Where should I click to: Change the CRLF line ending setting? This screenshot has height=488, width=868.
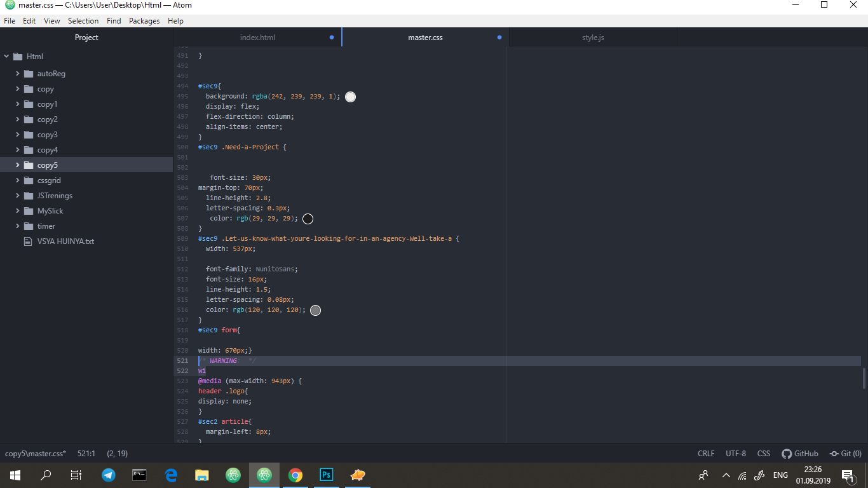coord(706,454)
